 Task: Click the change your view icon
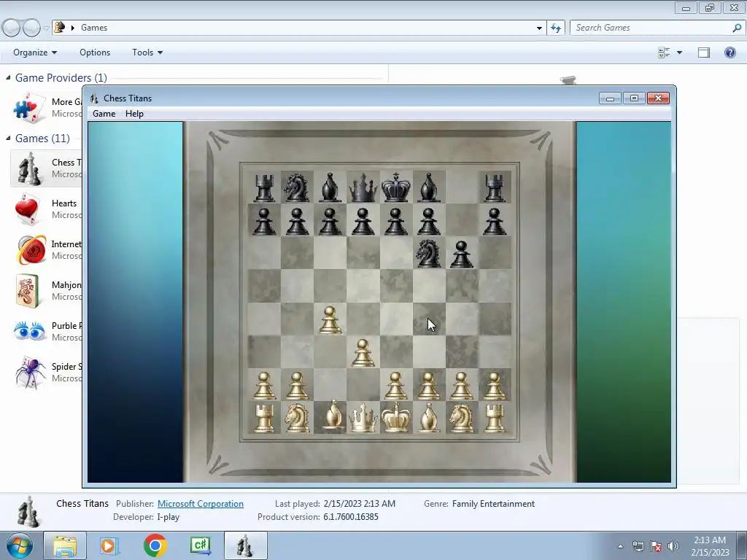coord(664,52)
